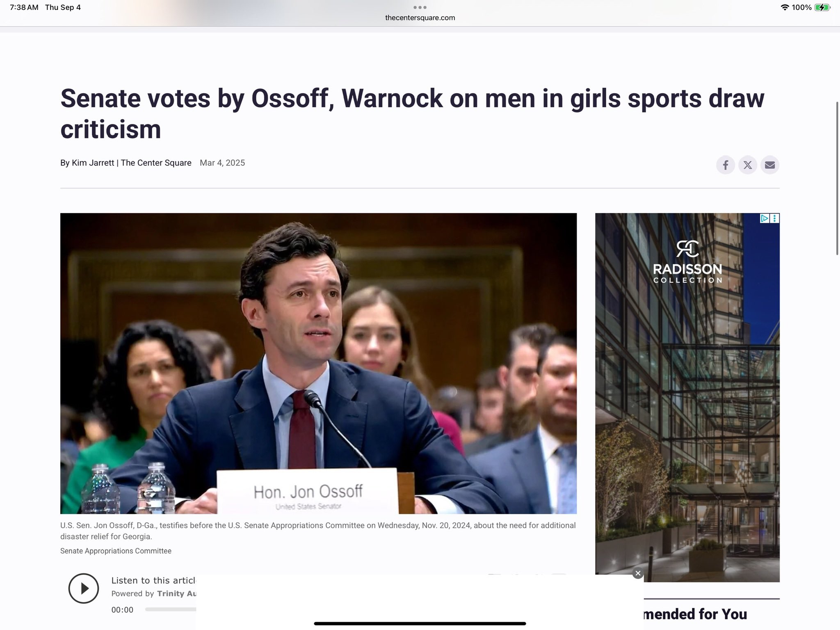
Task: Tap the Jon Ossoff article photo
Action: click(x=318, y=363)
